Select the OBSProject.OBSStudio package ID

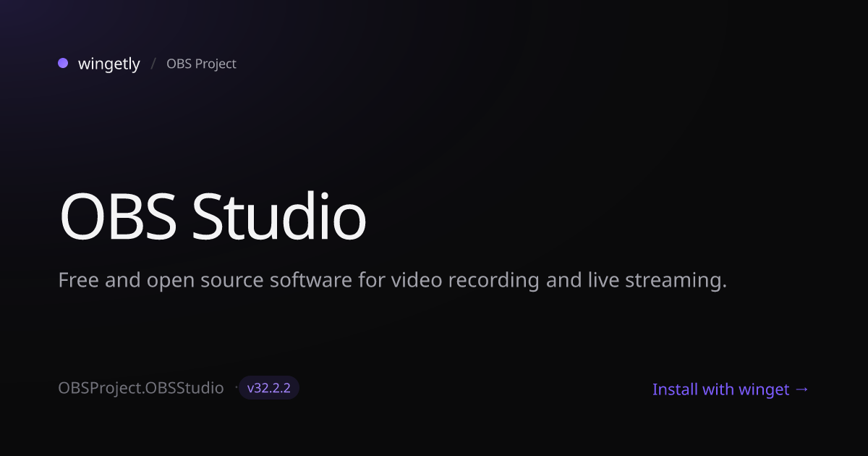coord(141,388)
